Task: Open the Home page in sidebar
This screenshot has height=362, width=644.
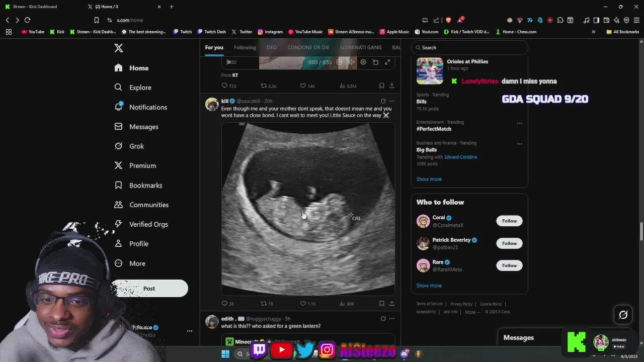Action: pos(131,68)
